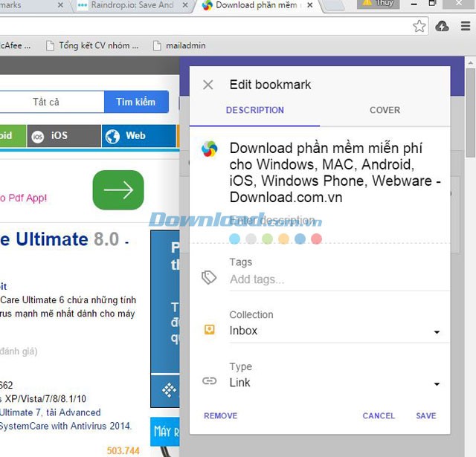Click the Raindrop cloud extension icon
Screen dimensions: 476x457
pos(442,26)
